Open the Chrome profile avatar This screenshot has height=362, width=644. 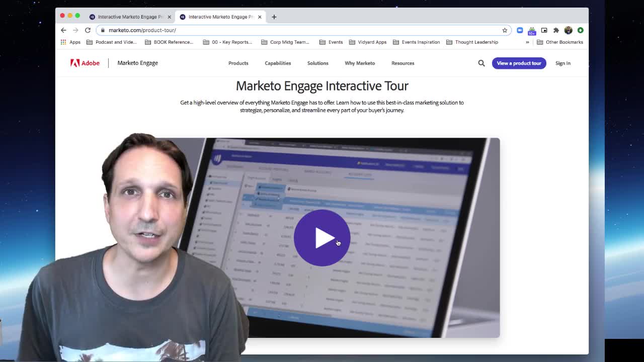[x=568, y=30]
